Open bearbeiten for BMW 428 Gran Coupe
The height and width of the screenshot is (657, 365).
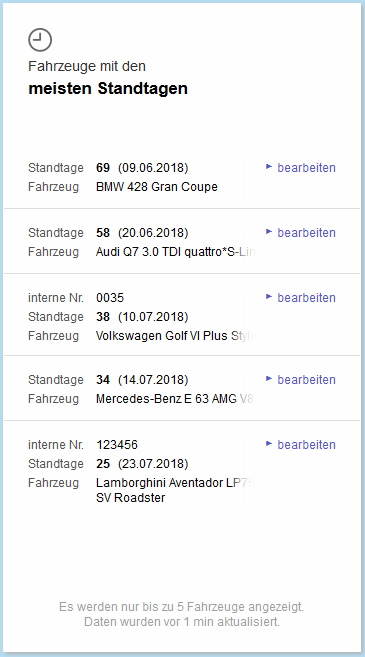point(306,168)
